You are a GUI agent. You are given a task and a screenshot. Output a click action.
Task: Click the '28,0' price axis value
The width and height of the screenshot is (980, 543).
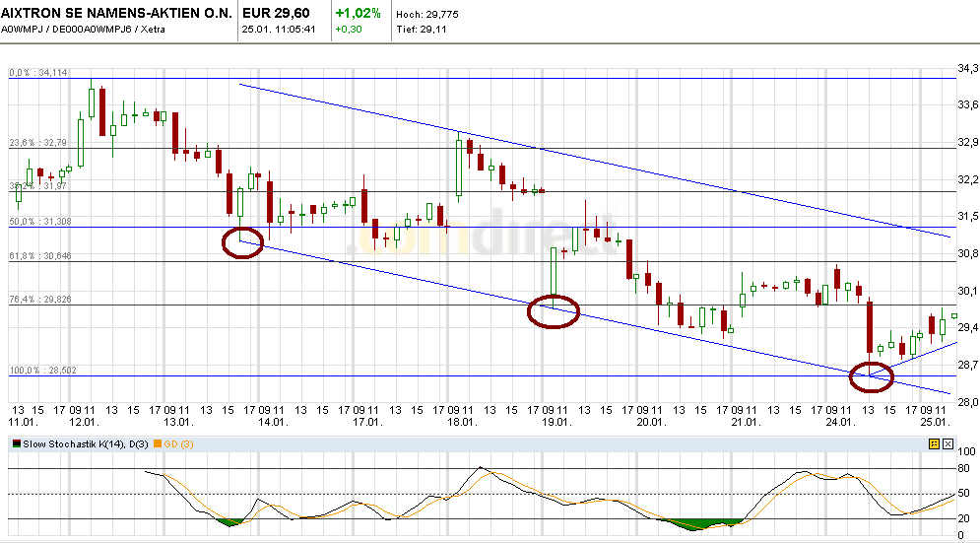coord(968,402)
